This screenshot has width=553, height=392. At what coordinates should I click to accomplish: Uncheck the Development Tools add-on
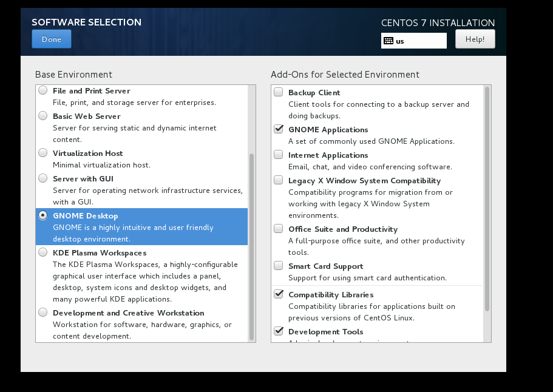pos(279,331)
